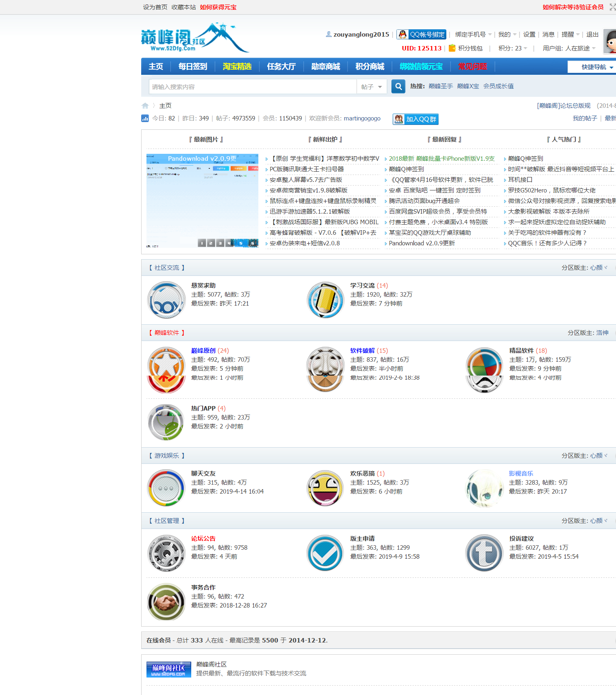Open 绑微信领元宝 nav tab
Screen dimensions: 616x695
click(x=421, y=66)
